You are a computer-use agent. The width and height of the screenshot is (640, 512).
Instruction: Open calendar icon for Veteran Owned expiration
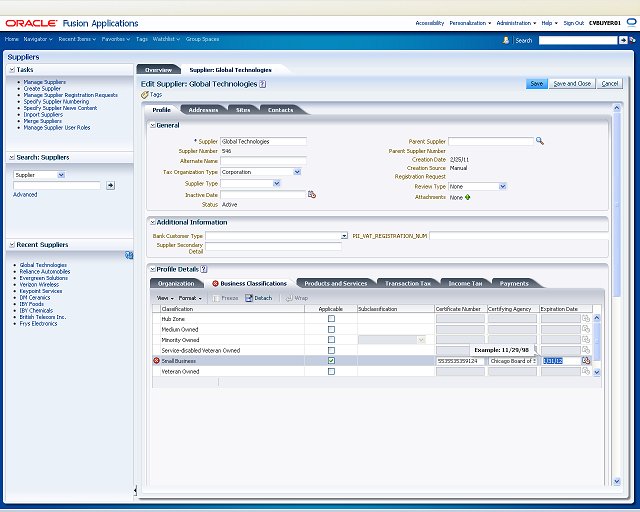tap(586, 371)
